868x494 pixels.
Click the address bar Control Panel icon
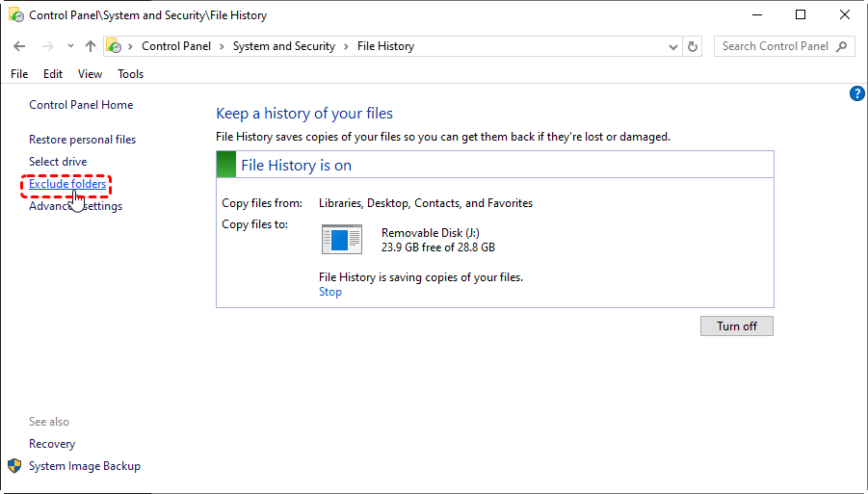coord(114,46)
